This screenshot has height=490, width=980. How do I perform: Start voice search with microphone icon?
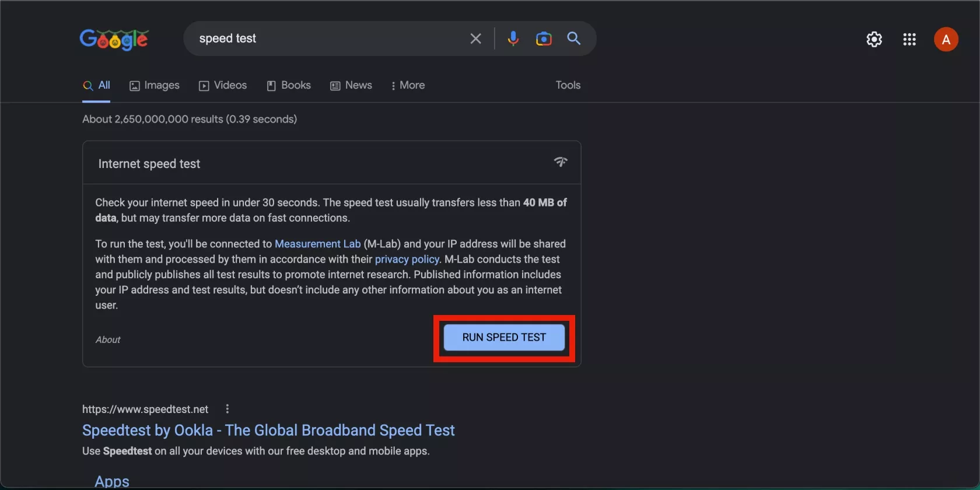point(513,38)
